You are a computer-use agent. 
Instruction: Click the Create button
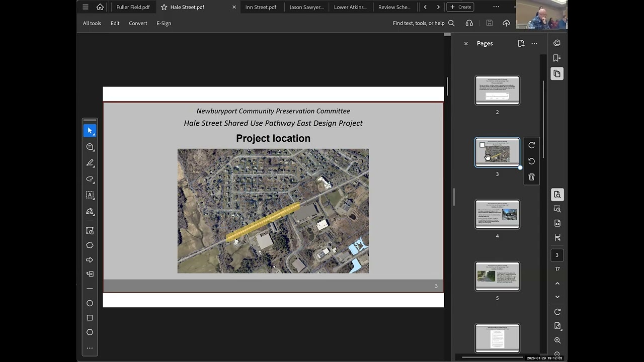[460, 7]
